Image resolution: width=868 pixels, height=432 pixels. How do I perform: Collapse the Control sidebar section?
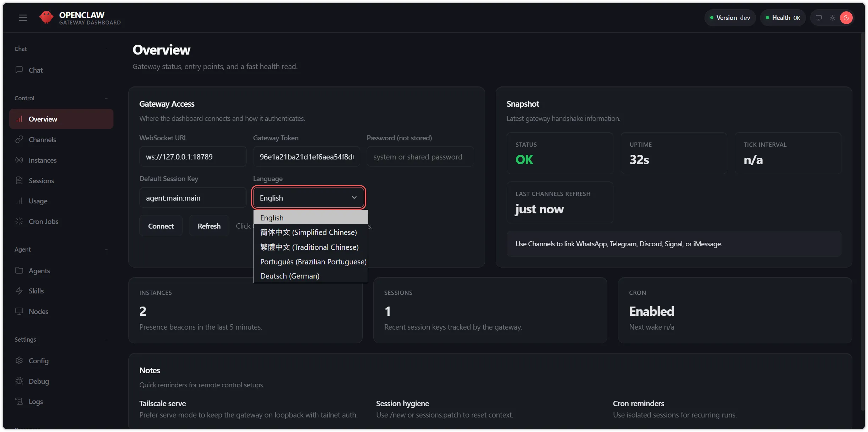106,98
